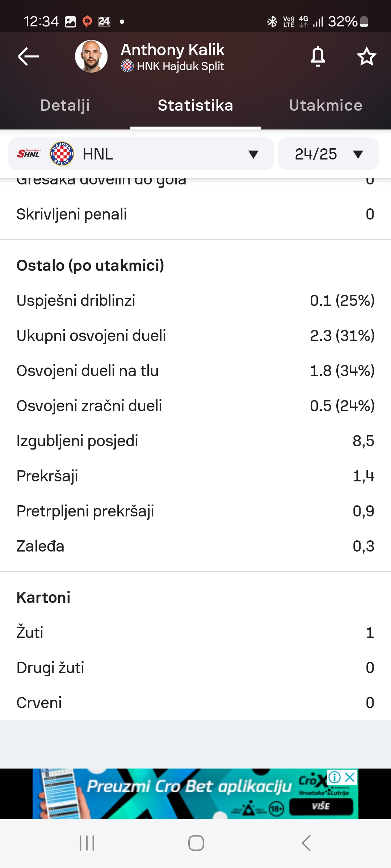Open Anthony Kalik's profile photo
This screenshot has height=868, width=391.
click(91, 56)
